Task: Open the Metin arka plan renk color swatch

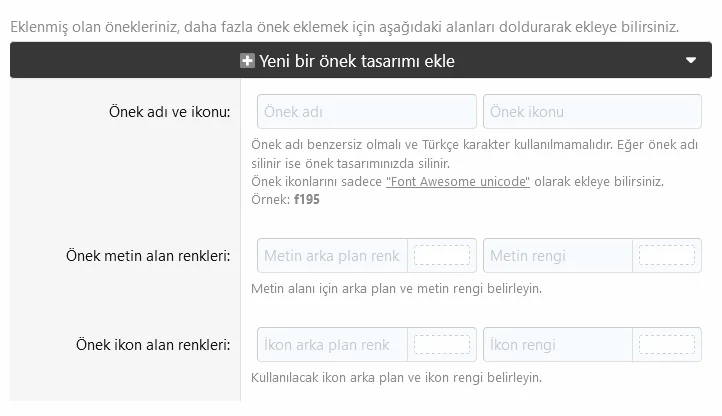Action: [442, 255]
